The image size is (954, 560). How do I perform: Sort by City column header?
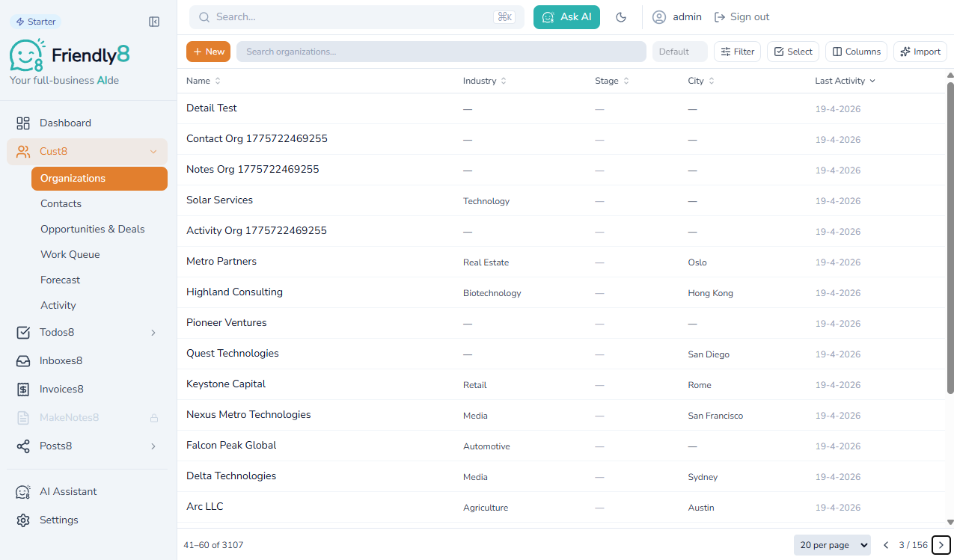(701, 81)
